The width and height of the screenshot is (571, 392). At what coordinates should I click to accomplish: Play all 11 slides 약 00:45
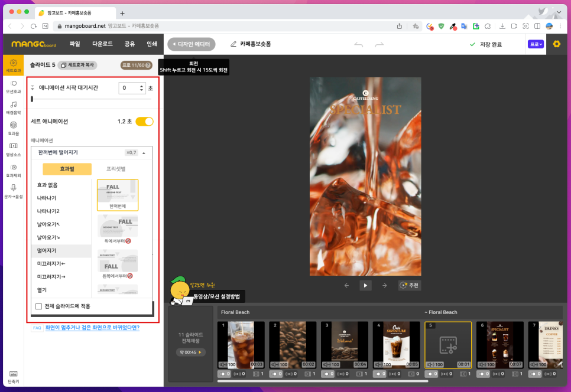(190, 352)
